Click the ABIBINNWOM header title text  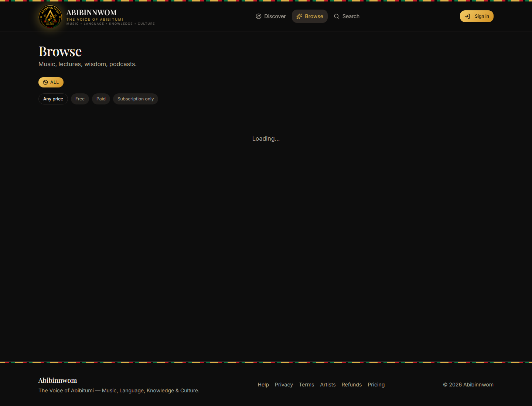92,13
